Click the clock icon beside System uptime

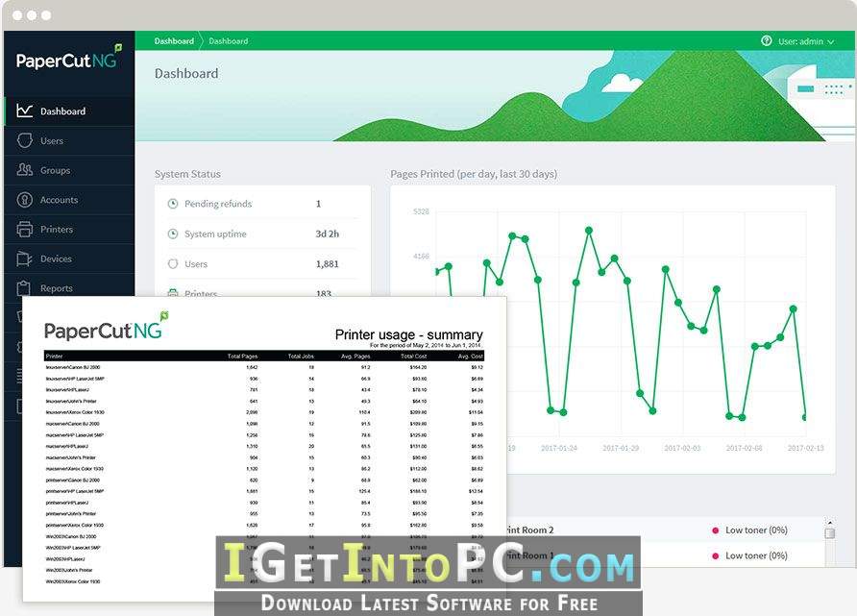173,234
